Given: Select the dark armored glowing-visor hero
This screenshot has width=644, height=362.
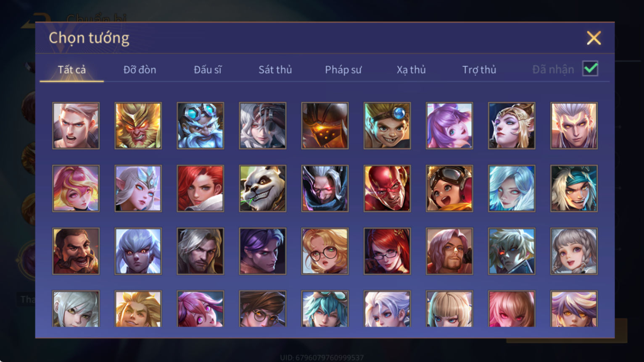Looking at the screenshot, I should [x=325, y=126].
